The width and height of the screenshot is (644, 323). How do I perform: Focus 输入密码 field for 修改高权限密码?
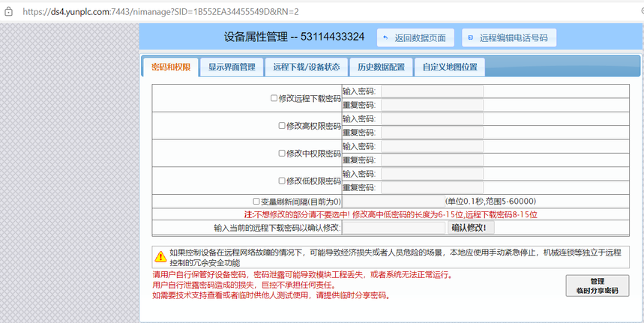(x=432, y=118)
